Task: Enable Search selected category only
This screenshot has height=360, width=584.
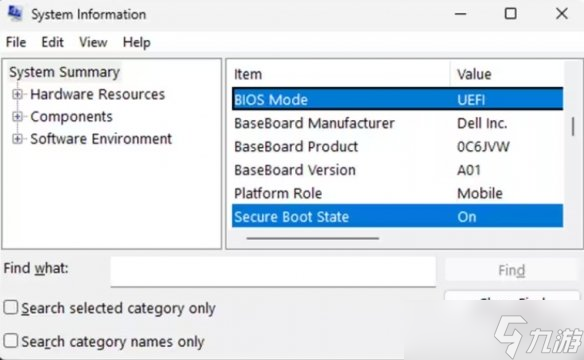Action: [x=11, y=308]
